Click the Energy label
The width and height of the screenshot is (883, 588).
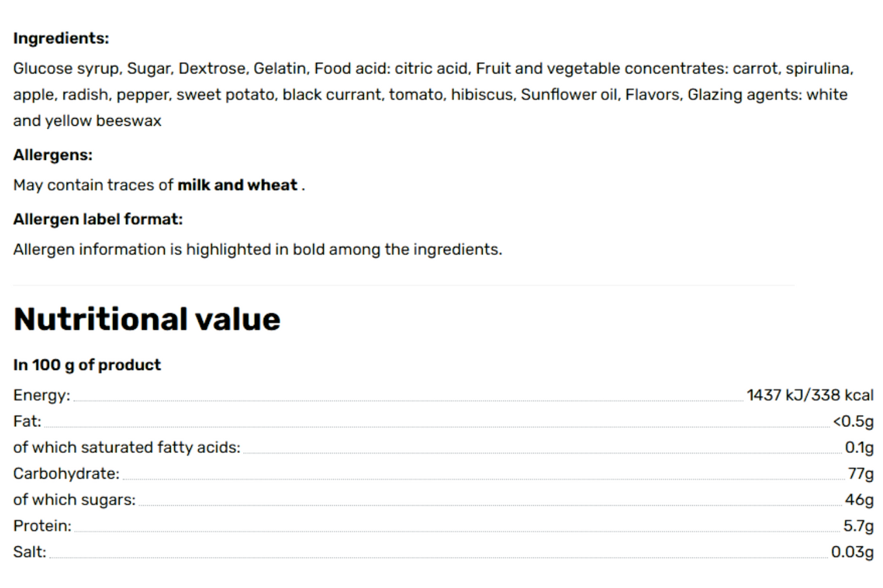(x=41, y=396)
